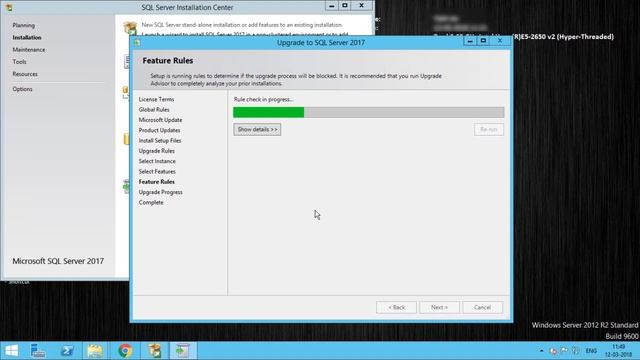
Task: Click the disabled Re-run button
Action: 489,129
